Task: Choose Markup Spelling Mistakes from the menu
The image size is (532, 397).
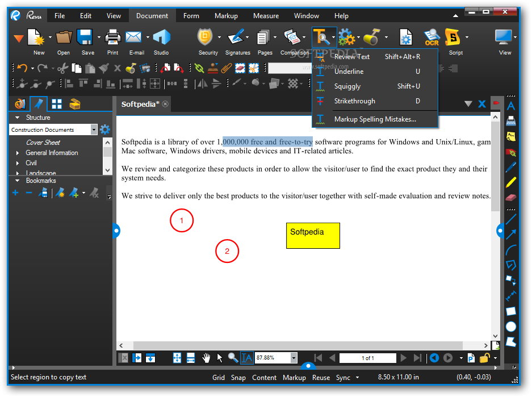Action: coord(375,119)
